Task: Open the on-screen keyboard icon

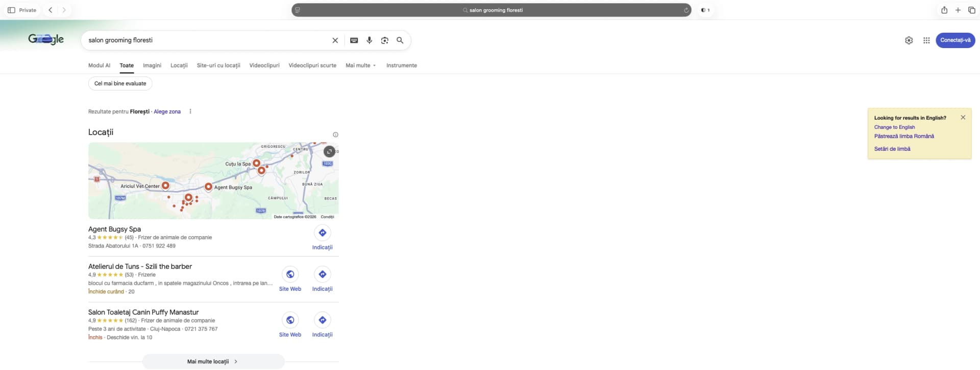Action: pyautogui.click(x=354, y=40)
